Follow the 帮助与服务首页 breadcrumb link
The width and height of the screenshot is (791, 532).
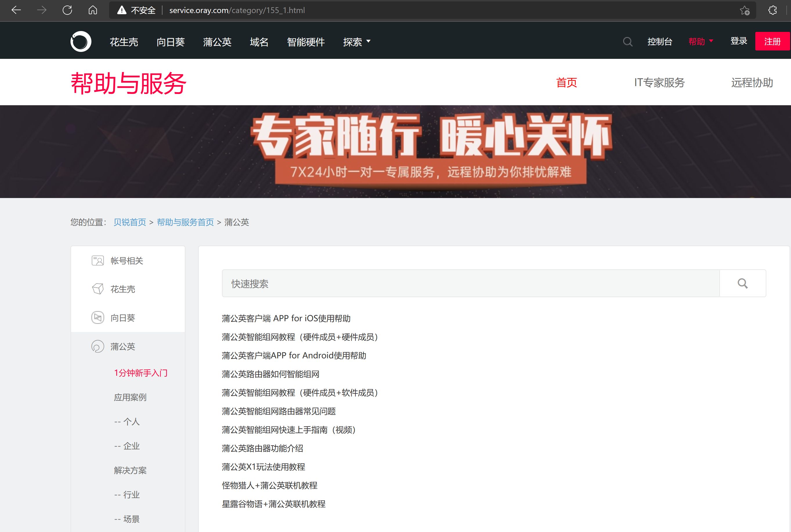(185, 222)
